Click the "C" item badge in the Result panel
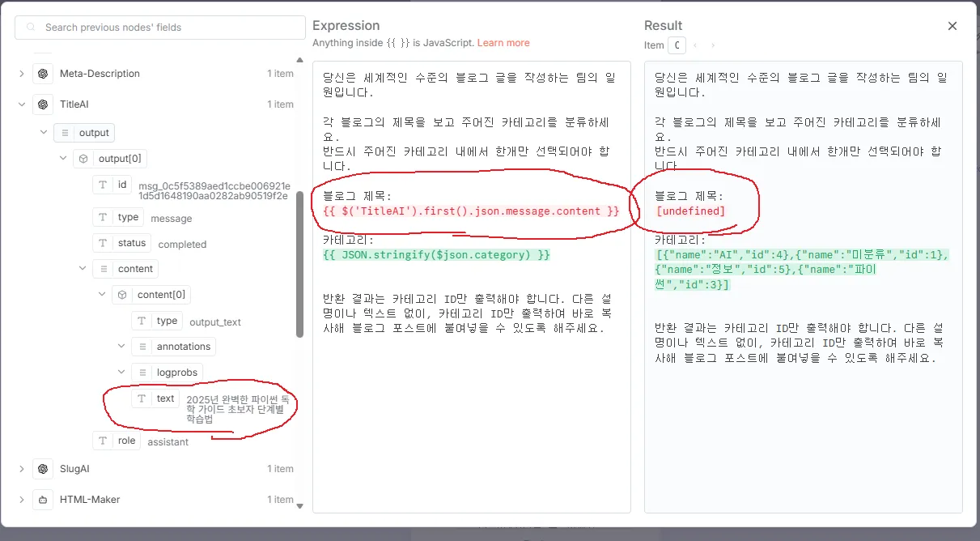 pyautogui.click(x=677, y=45)
